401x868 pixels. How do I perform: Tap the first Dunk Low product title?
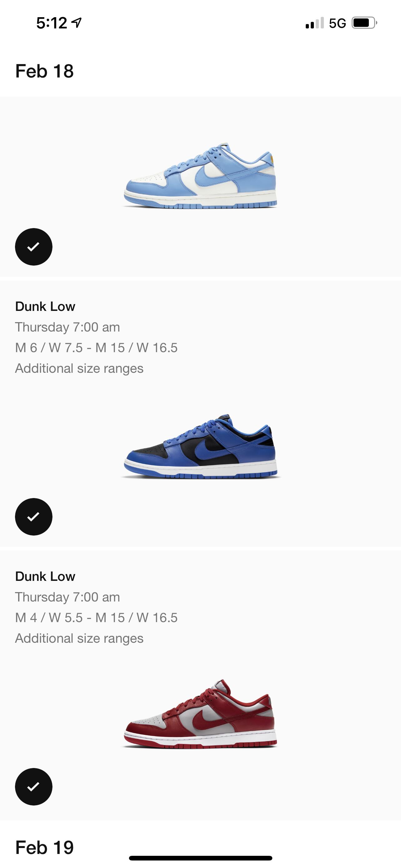pos(45,306)
